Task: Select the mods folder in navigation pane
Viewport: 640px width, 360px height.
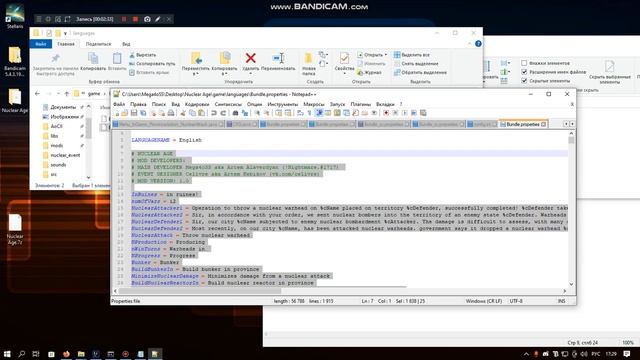Action: pos(53,145)
